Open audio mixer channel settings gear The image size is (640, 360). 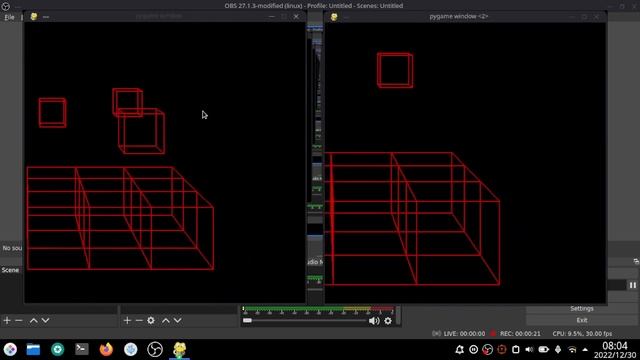pyautogui.click(x=388, y=321)
